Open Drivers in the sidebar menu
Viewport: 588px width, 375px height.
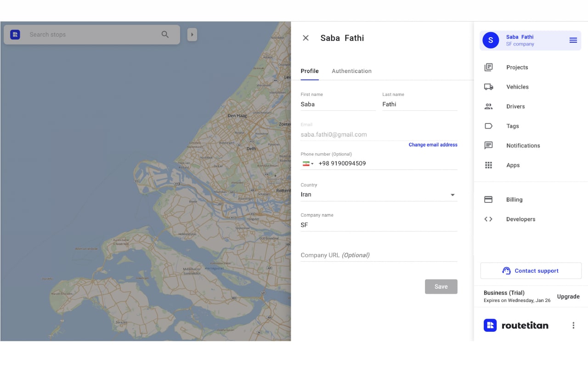[515, 106]
